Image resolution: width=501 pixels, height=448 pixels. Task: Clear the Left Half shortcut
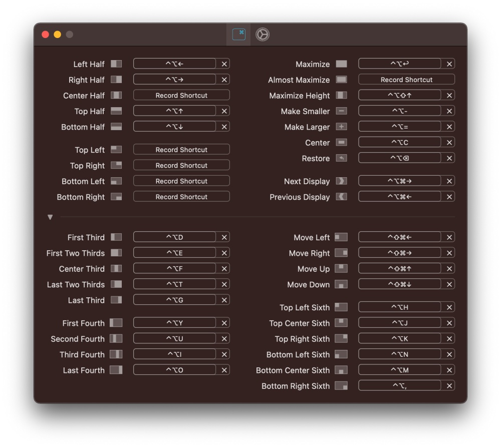point(224,64)
